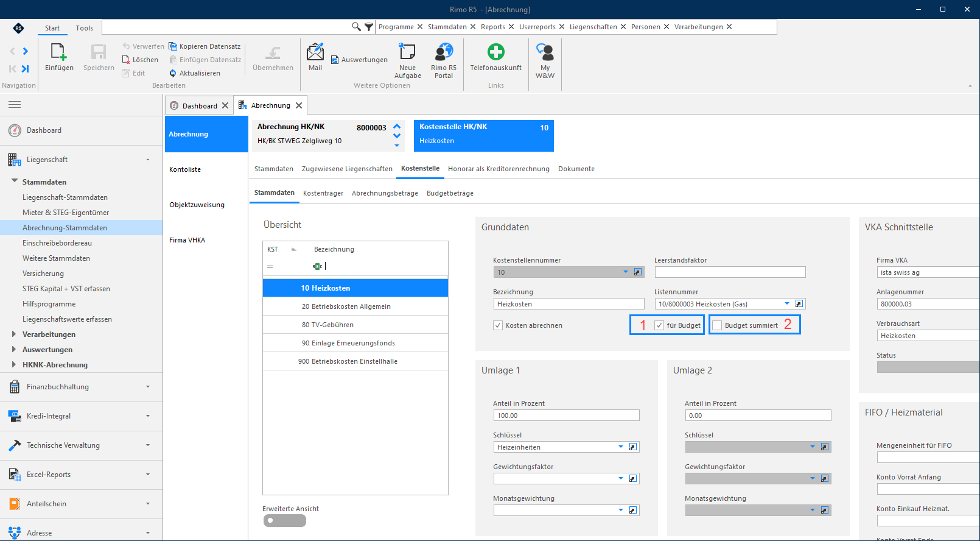Click the filter funnel icon
This screenshot has width=980, height=541.
(x=369, y=27)
